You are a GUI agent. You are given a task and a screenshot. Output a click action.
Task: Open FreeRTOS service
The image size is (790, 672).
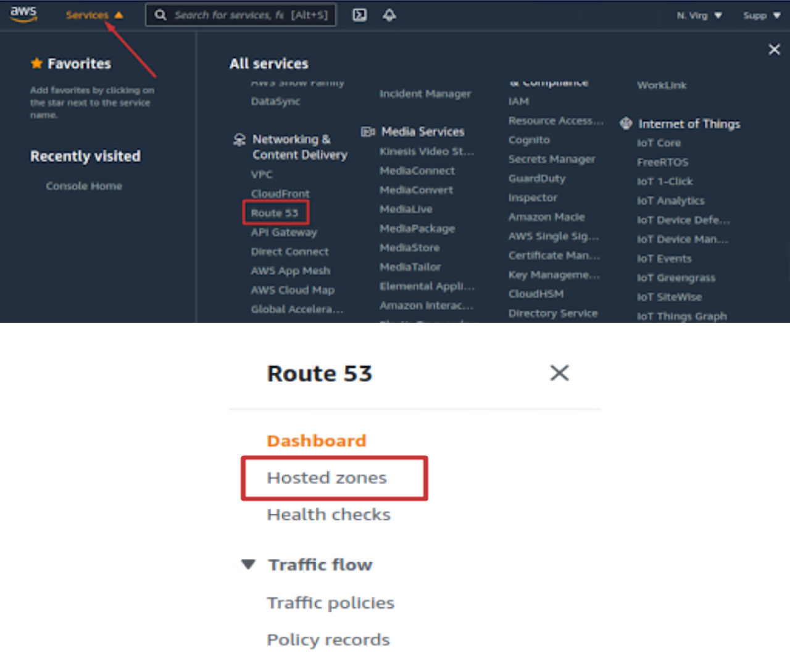pyautogui.click(x=662, y=162)
